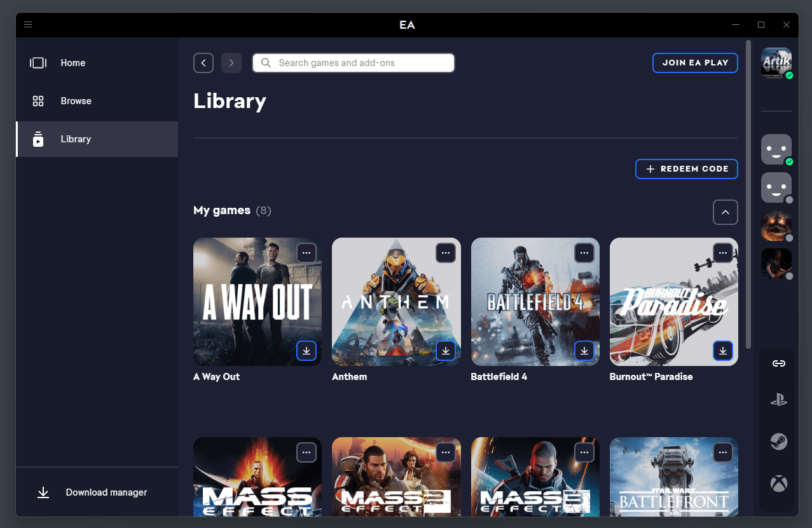Viewport: 812px width, 528px height.
Task: Click the Join EA Play button
Action: pyautogui.click(x=695, y=63)
